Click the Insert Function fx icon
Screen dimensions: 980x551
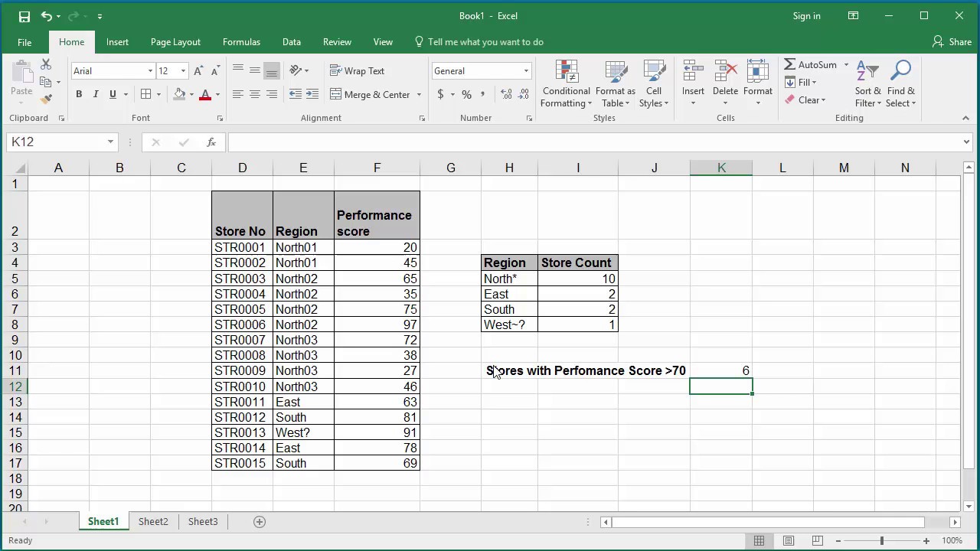coord(211,142)
